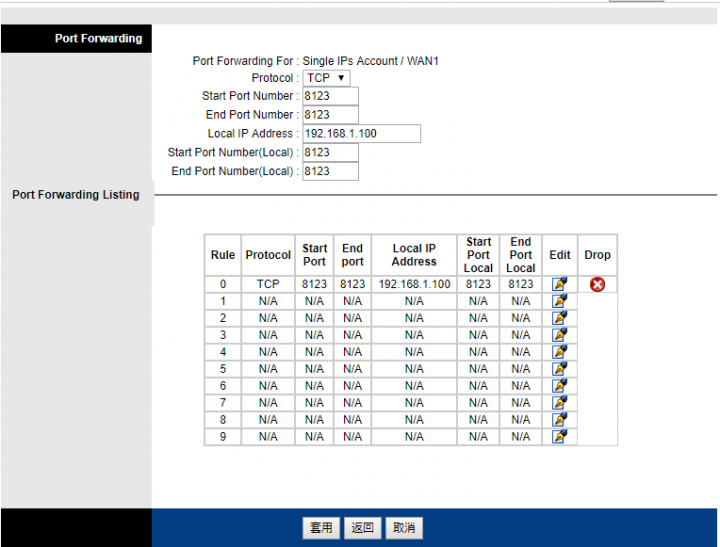Click the 'Port Forwarding For :' label
The image size is (720, 547).
(246, 61)
